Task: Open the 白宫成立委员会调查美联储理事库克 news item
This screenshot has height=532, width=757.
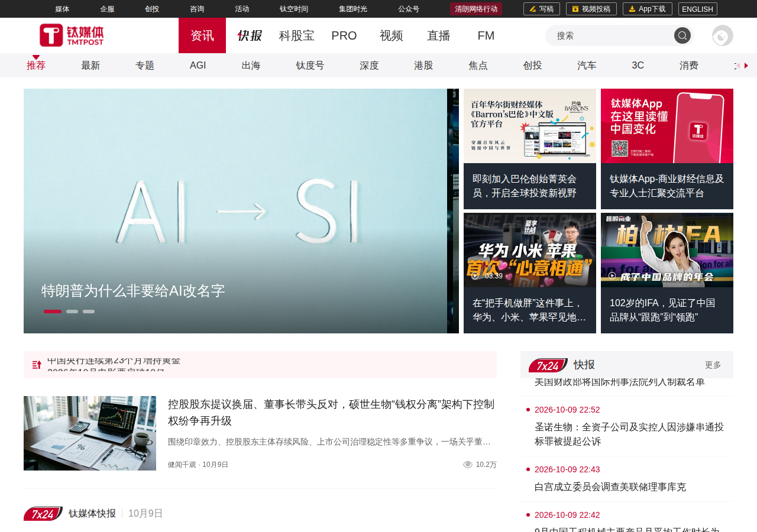Action: pos(610,487)
